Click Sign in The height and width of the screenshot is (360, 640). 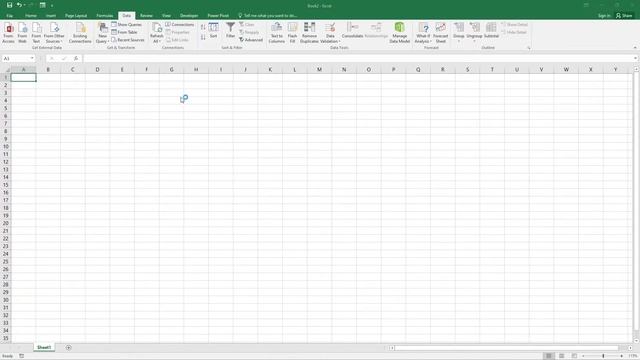tap(604, 16)
